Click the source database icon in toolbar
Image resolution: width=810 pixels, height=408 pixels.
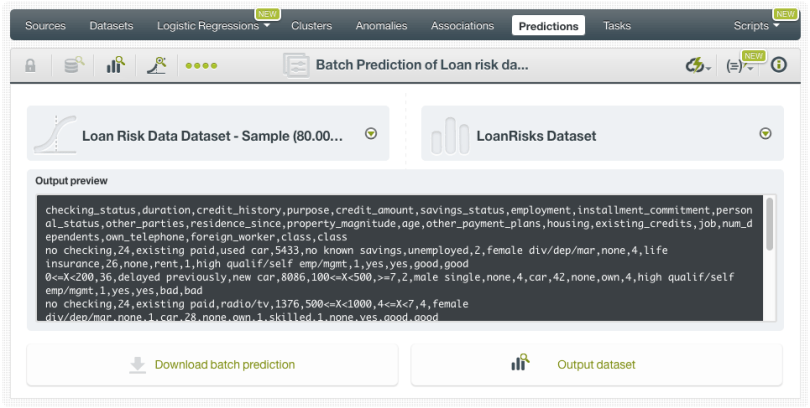coord(74,65)
